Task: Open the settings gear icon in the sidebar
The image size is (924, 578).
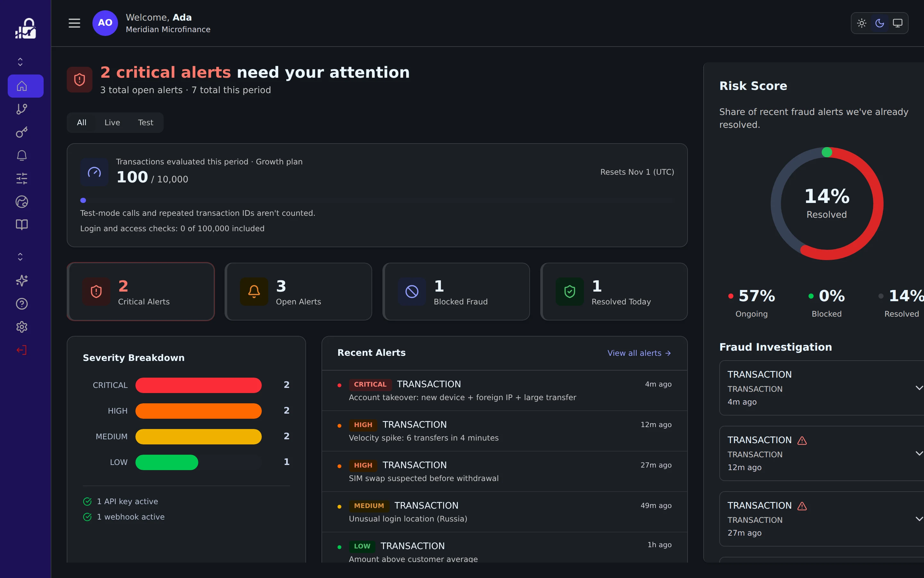Action: (22, 327)
